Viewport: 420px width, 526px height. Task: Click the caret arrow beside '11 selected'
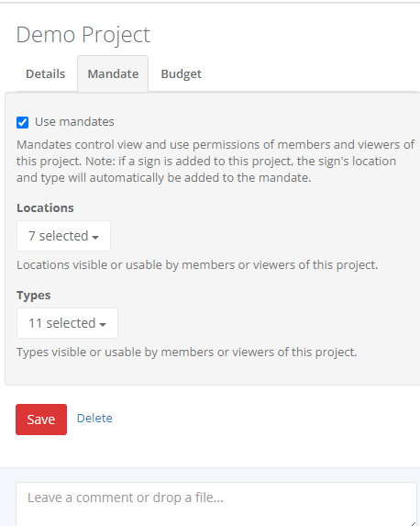point(103,325)
